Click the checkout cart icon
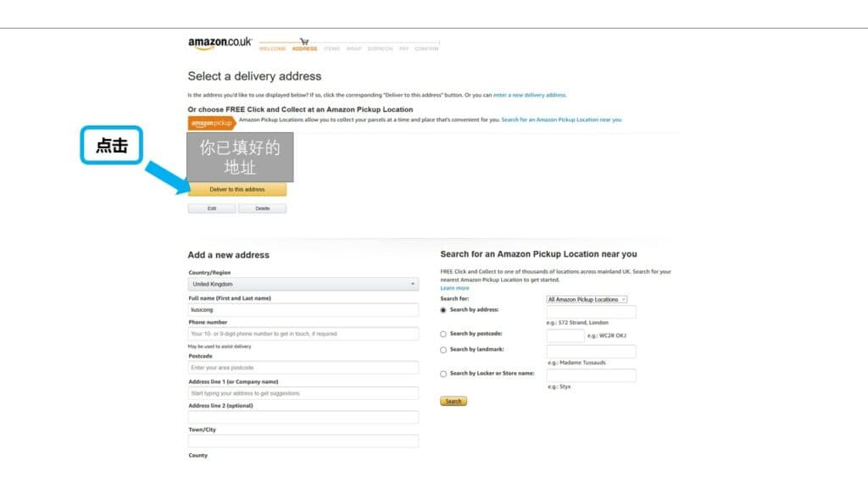 click(304, 41)
